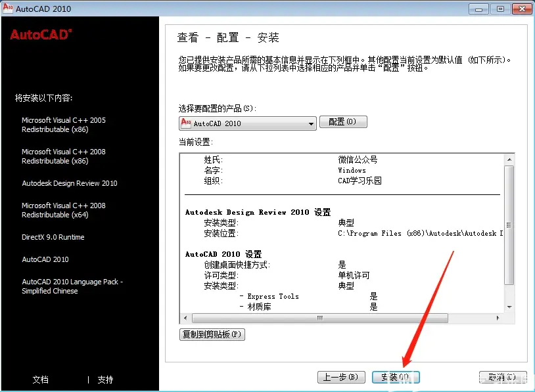Click 'Microsoft Visual C++ 2008 Redistributable (x86)' text
This screenshot has height=392, width=535.
[64, 156]
